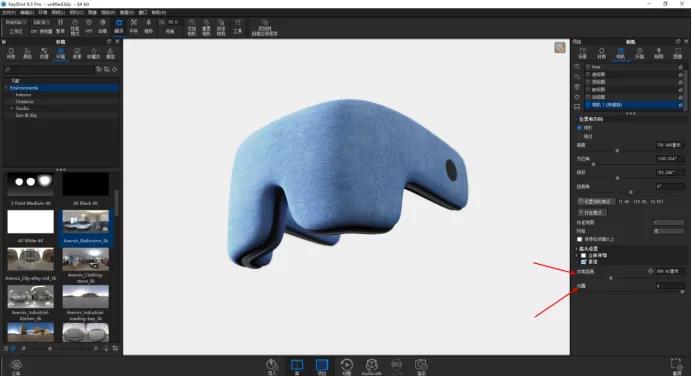Select the 推移 dolly camera tool

coord(149,26)
